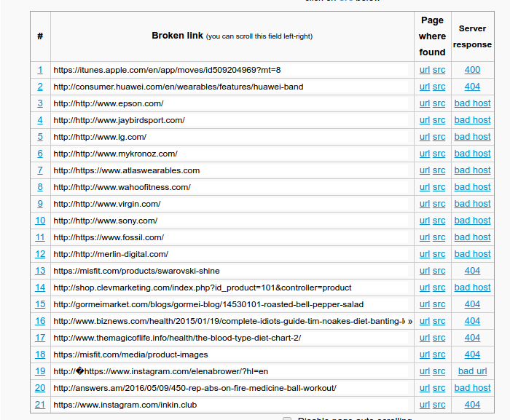Open row number 10 link
The height and width of the screenshot is (420, 510).
(40, 221)
